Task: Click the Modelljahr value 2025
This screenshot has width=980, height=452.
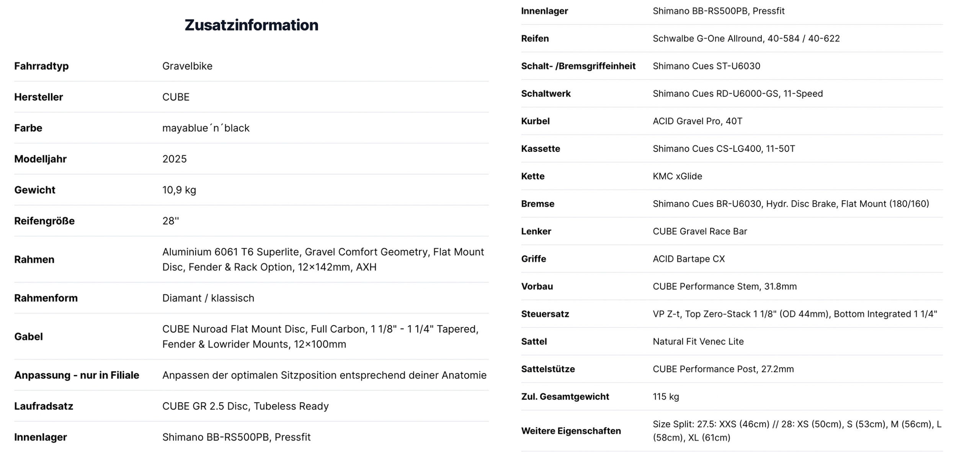Action: pyautogui.click(x=174, y=159)
